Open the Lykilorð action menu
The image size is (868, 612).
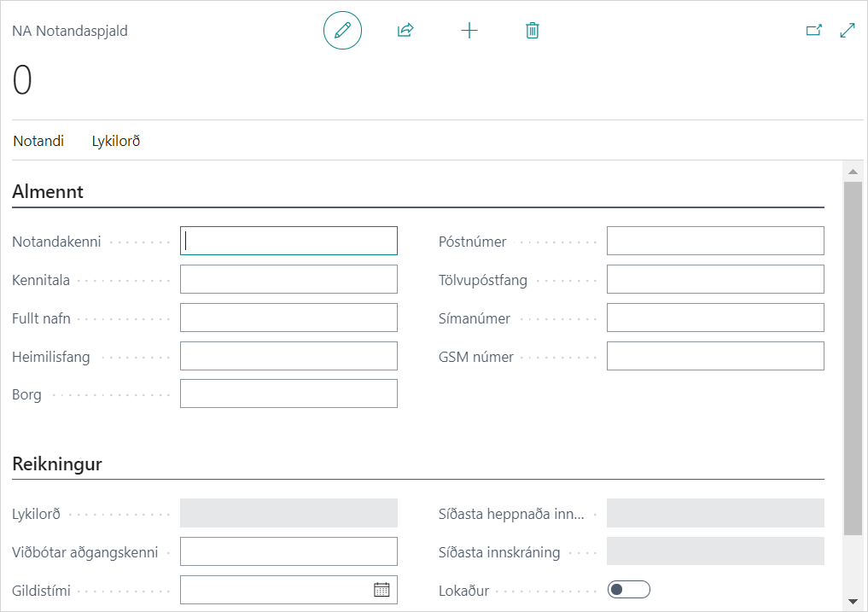[x=116, y=141]
